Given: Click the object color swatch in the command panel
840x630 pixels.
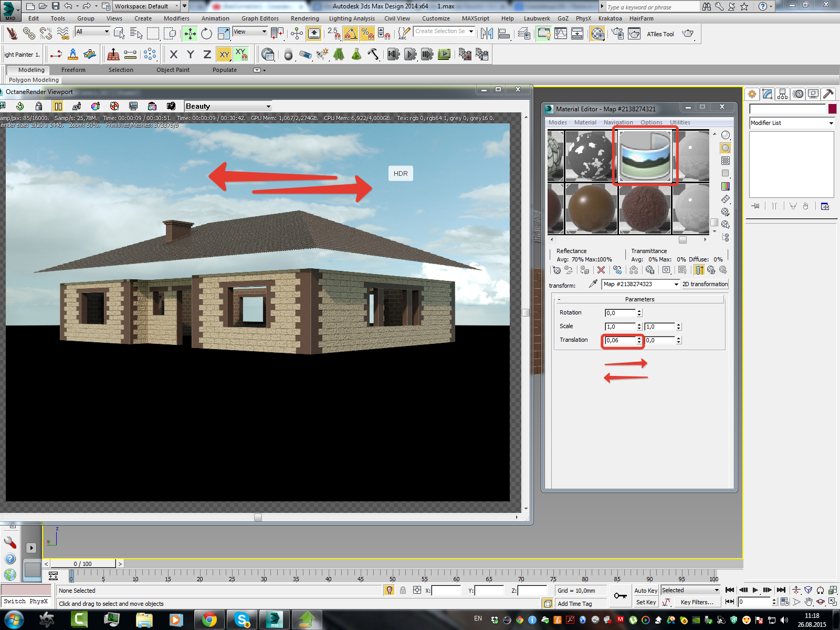Looking at the screenshot, I should coord(832,109).
